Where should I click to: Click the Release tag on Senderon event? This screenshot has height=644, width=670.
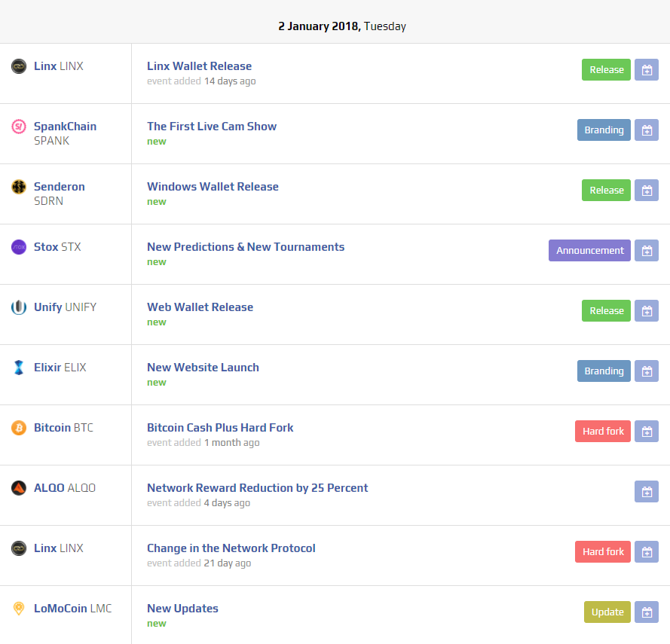[x=606, y=190]
